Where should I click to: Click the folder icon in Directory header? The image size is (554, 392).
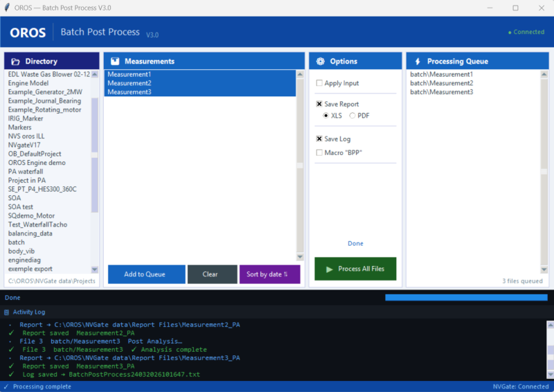pyautogui.click(x=16, y=62)
